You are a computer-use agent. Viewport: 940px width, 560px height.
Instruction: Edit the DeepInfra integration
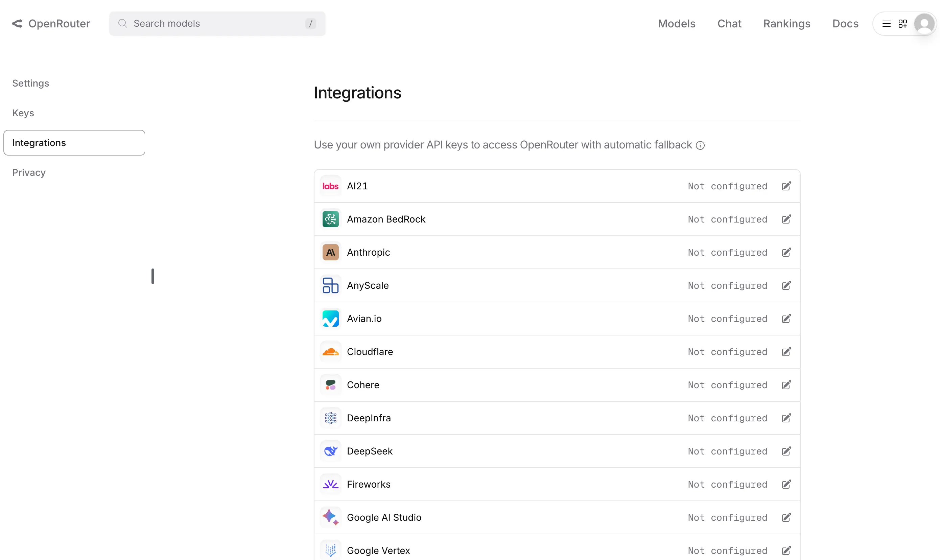coord(786,418)
